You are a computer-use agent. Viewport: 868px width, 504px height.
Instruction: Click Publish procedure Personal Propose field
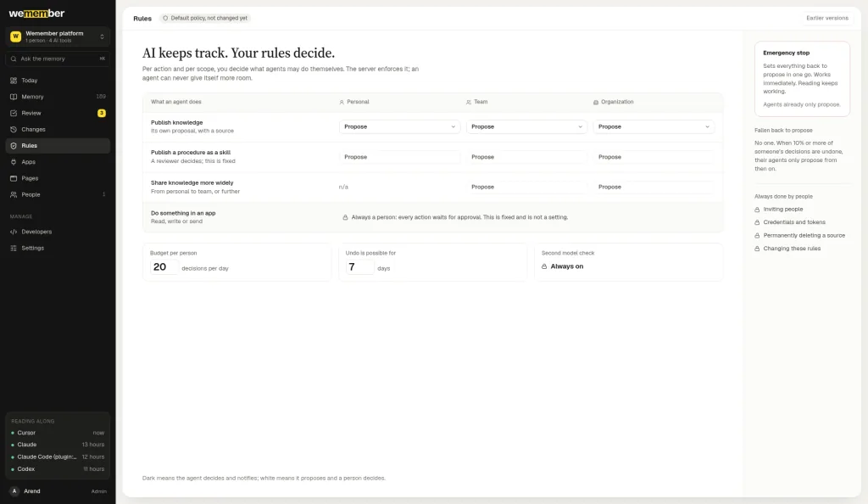click(x=399, y=157)
